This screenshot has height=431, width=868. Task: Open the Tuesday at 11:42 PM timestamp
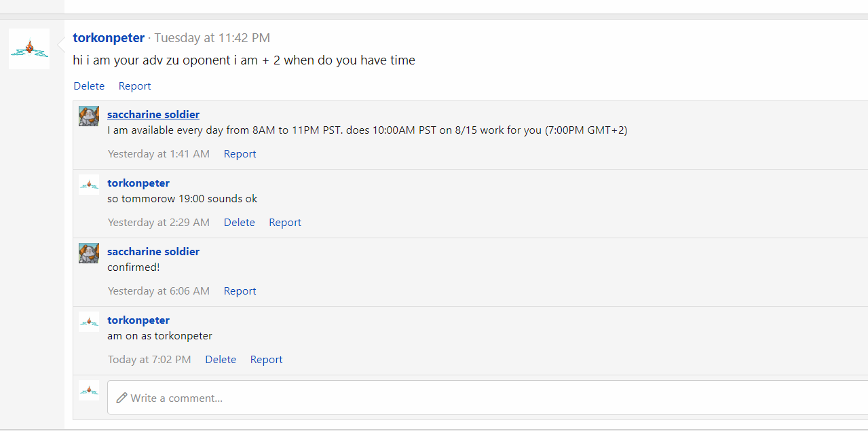point(212,38)
